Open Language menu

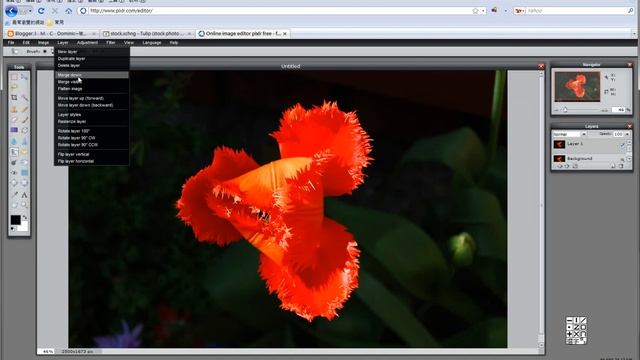click(152, 42)
